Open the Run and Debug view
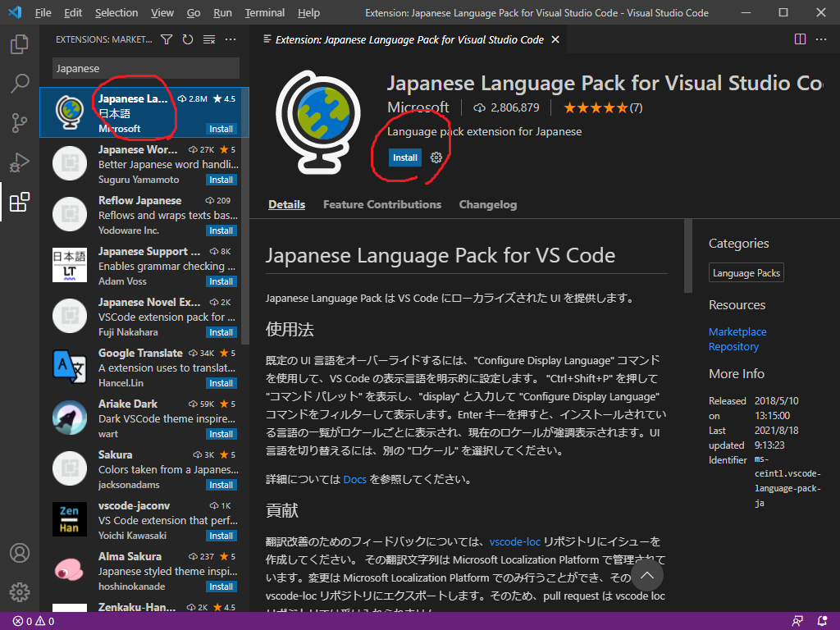The height and width of the screenshot is (630, 840). click(20, 162)
